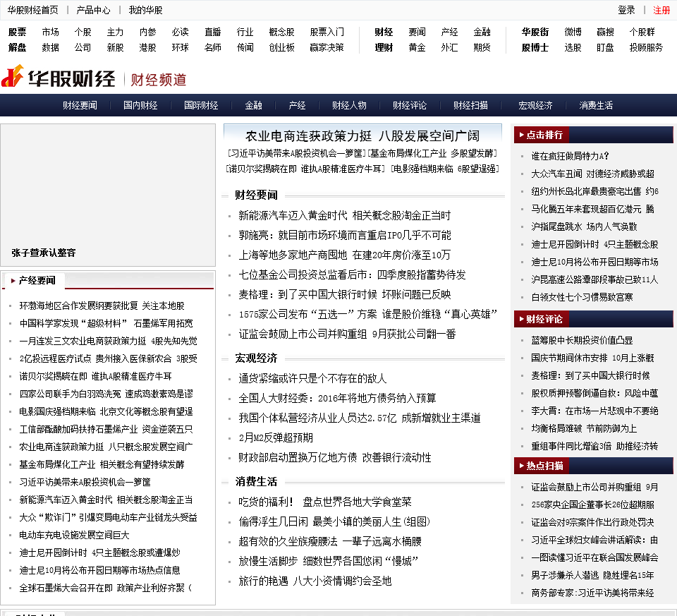Click the 华股财经 logo
This screenshot has width=677, height=616.
59,78
